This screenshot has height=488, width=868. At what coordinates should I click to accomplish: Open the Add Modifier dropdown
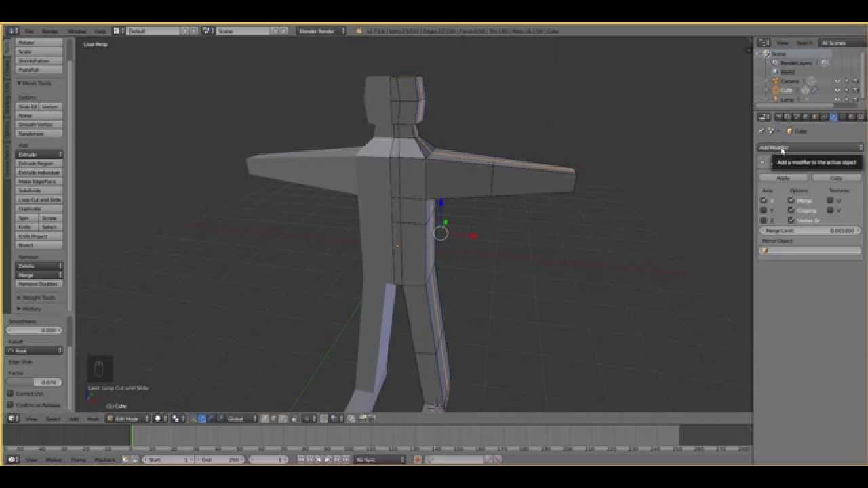810,148
